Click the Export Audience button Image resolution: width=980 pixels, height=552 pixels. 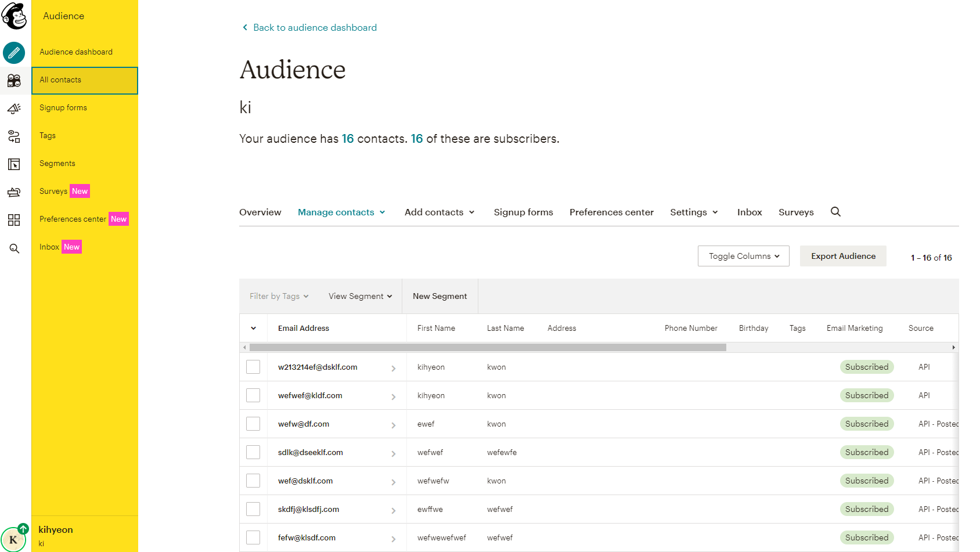(x=843, y=256)
